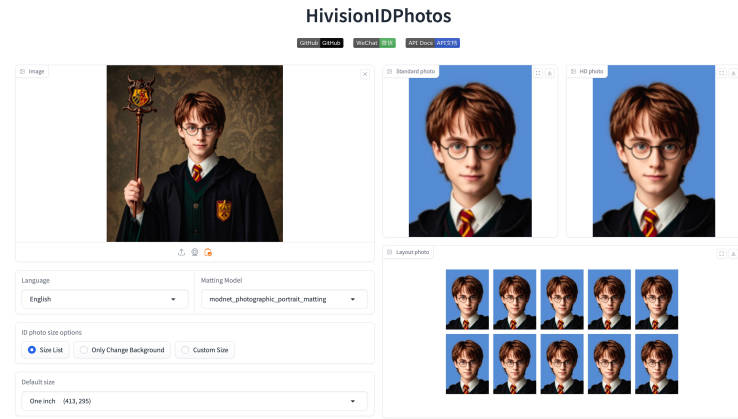Click the 'Default size' label
The width and height of the screenshot is (738, 419).
click(38, 382)
